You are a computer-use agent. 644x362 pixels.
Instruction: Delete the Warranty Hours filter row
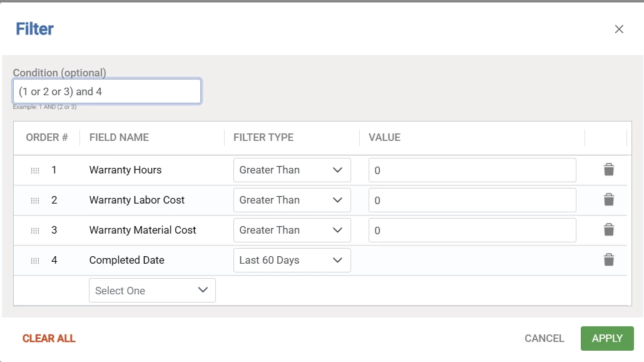coord(608,170)
